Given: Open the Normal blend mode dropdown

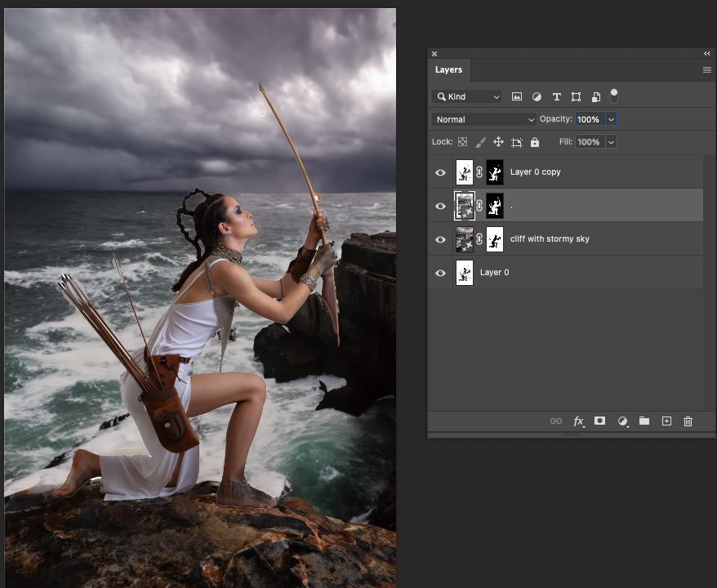Looking at the screenshot, I should coord(483,118).
